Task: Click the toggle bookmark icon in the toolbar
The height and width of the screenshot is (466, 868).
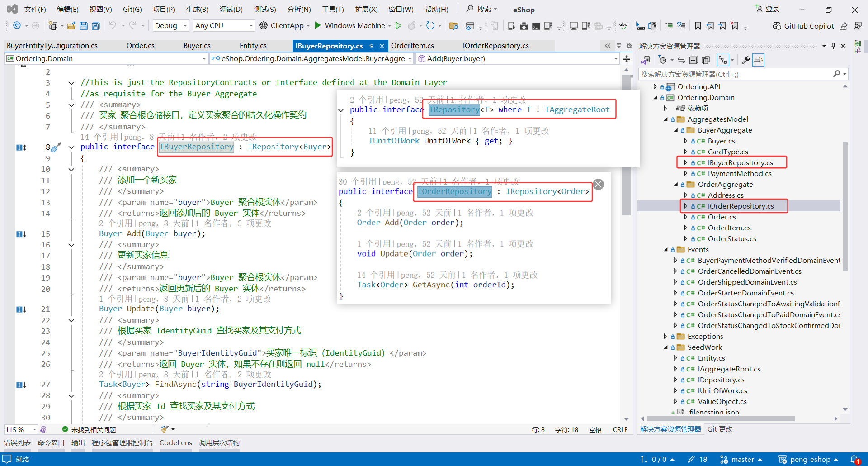Action: tap(698, 26)
